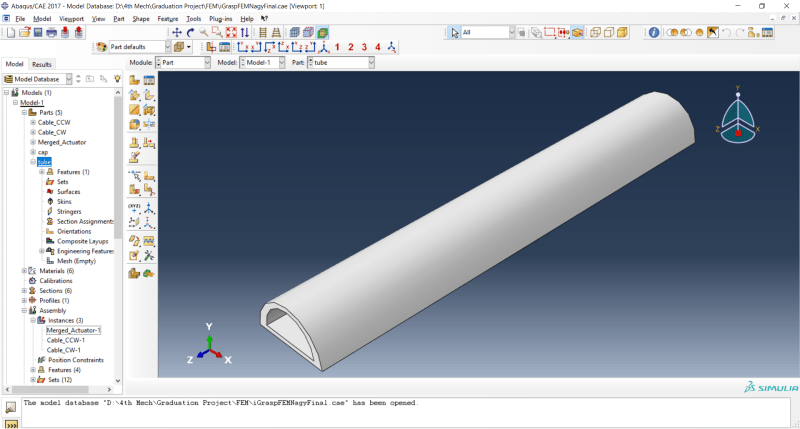Open the color code palette dialog
This screenshot has width=800, height=429.
click(102, 47)
